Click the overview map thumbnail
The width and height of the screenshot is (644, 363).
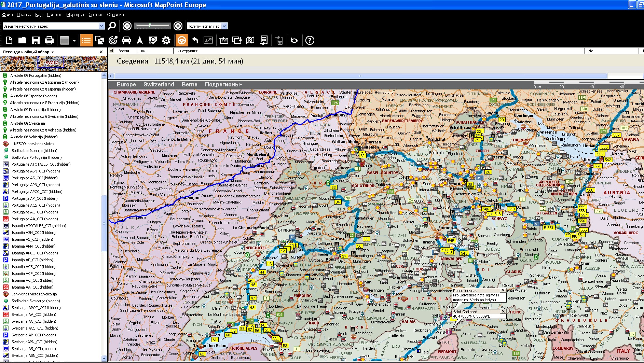pyautogui.click(x=54, y=64)
